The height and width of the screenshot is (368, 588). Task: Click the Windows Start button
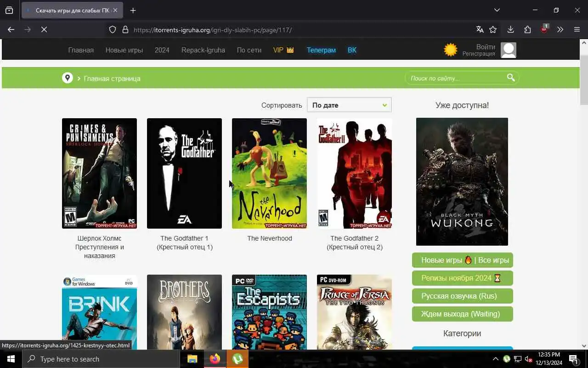(x=11, y=359)
